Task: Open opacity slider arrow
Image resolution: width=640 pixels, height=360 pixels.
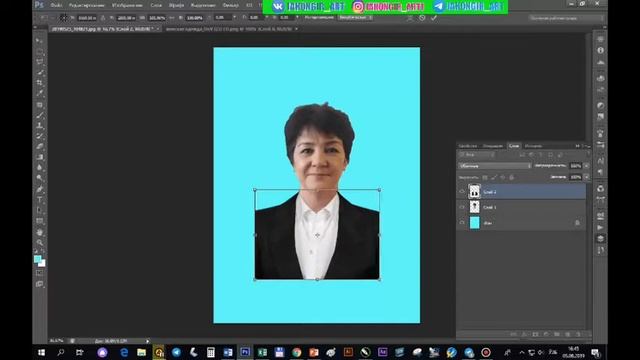Action: [587, 166]
